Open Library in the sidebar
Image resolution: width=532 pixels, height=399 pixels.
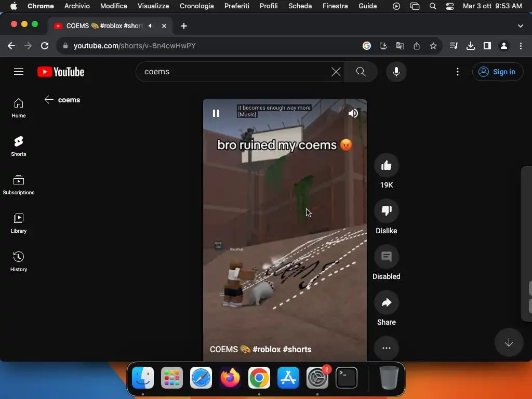(x=19, y=223)
